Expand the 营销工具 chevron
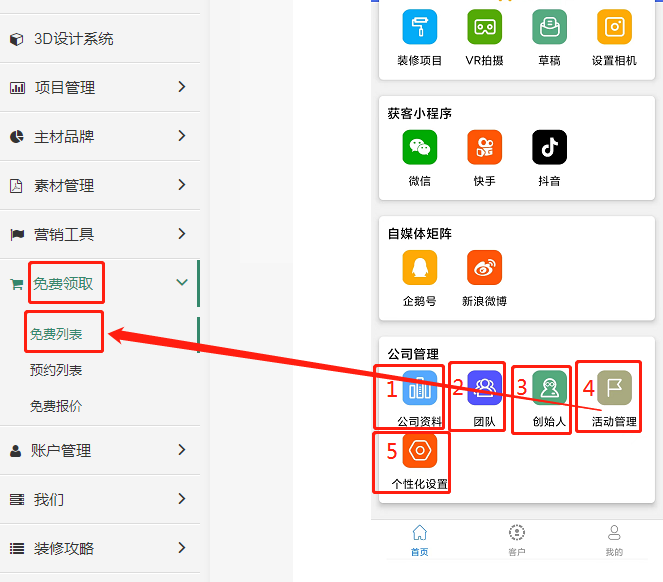This screenshot has height=582, width=663. (182, 234)
